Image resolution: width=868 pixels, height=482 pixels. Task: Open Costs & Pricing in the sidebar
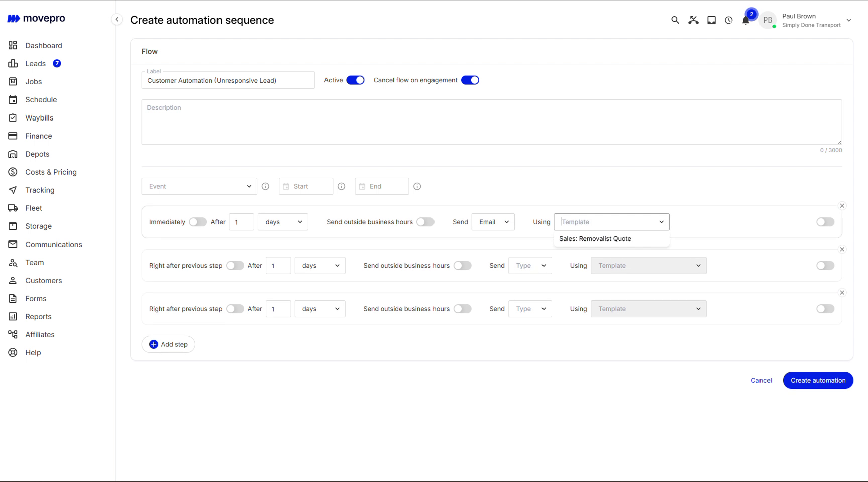(51, 172)
